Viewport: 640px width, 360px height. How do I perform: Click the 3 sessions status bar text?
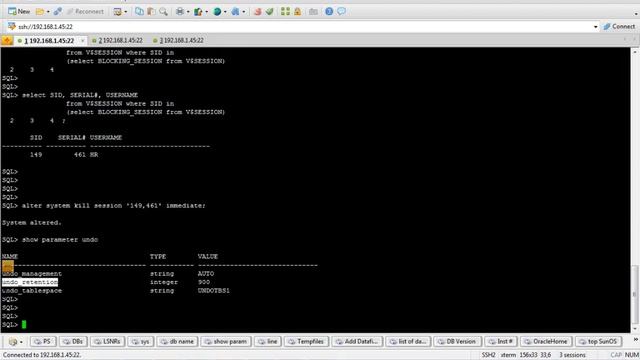572,355
